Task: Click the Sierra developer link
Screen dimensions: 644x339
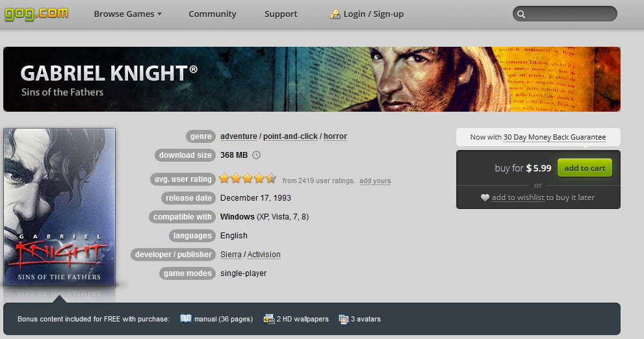Action: click(231, 255)
